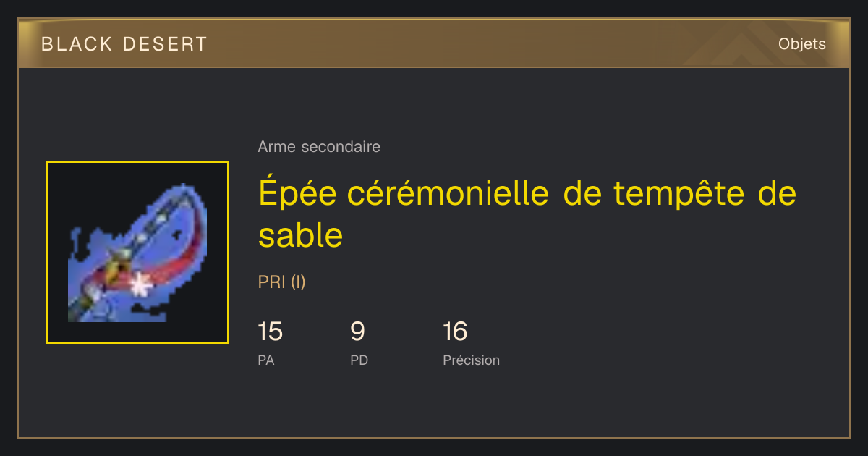Open the Objets section link

pyautogui.click(x=802, y=44)
